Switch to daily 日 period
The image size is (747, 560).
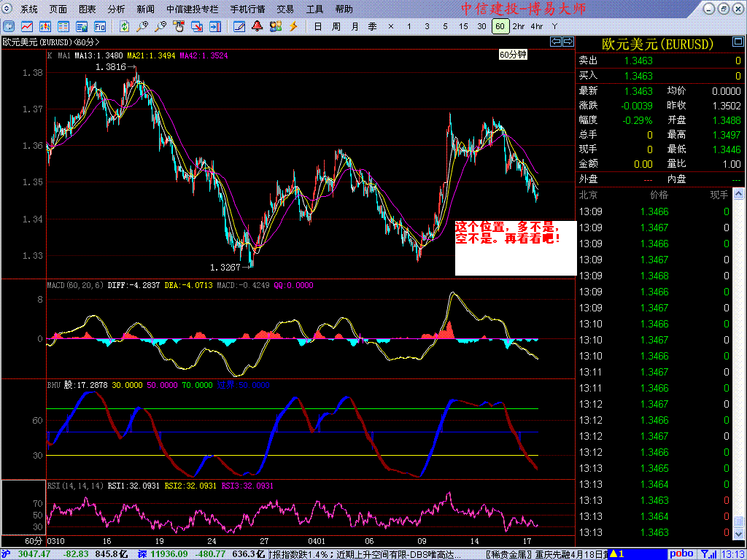[x=318, y=27]
